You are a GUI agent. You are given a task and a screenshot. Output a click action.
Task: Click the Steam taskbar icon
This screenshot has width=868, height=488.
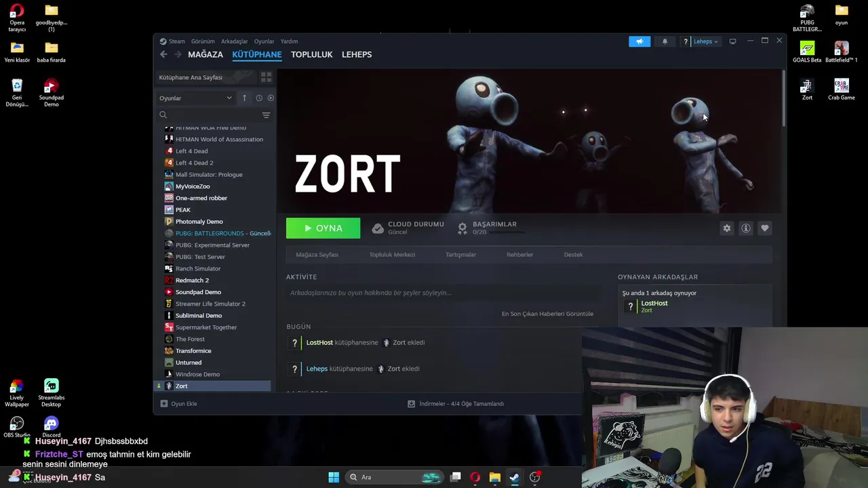(514, 477)
